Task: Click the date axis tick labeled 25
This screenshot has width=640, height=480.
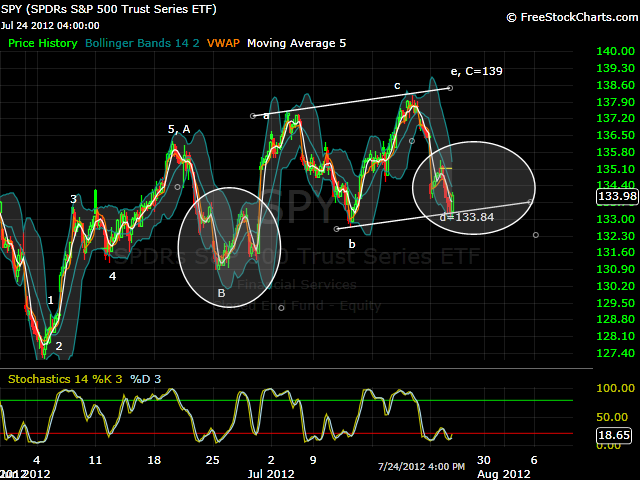Action: coord(212,460)
